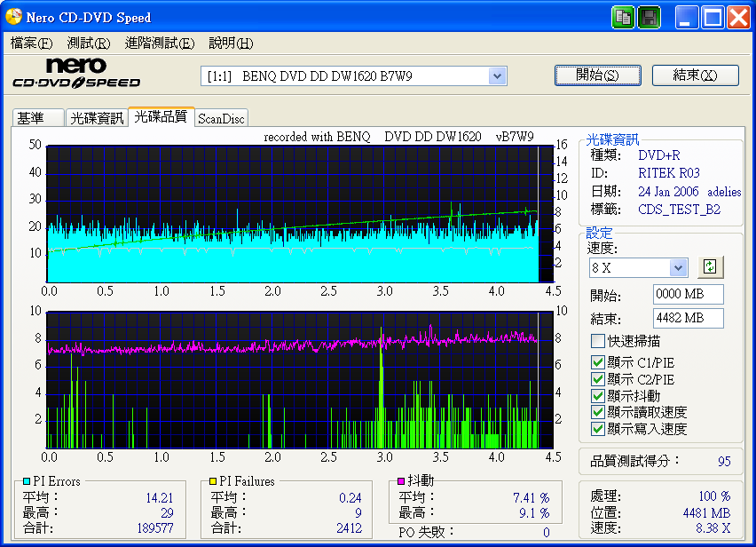
Task: Click the PI Failures lower graph
Action: pos(299,380)
